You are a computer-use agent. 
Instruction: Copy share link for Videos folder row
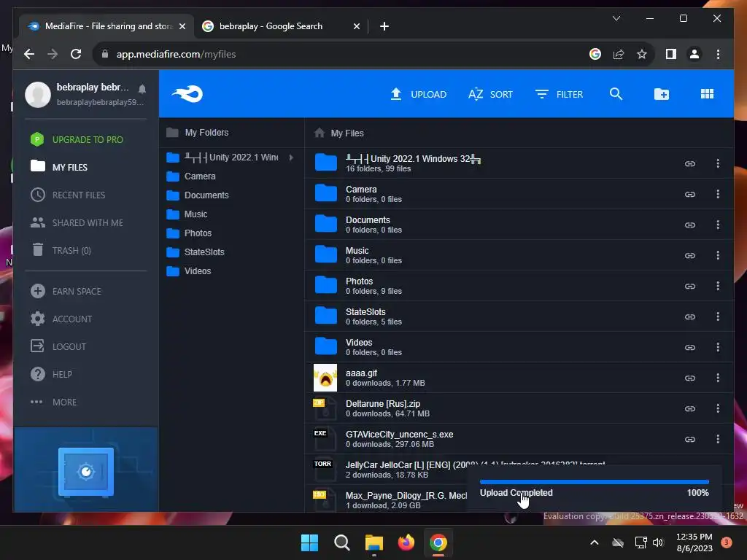[690, 347]
